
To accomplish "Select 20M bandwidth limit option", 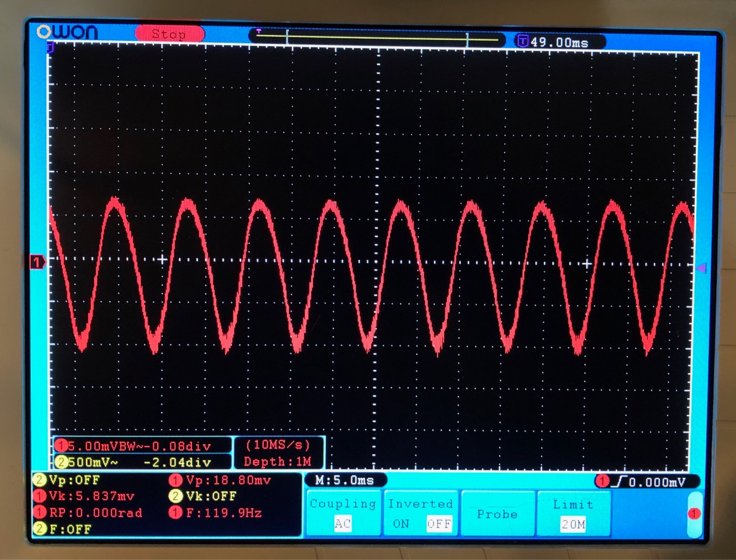I will point(573,524).
